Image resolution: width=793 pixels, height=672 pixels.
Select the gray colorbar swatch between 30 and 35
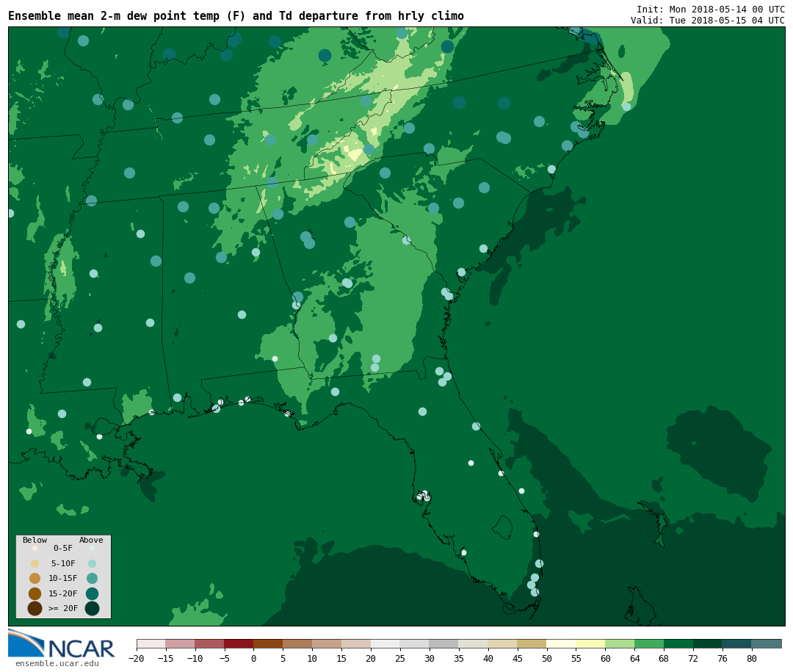pos(443,643)
